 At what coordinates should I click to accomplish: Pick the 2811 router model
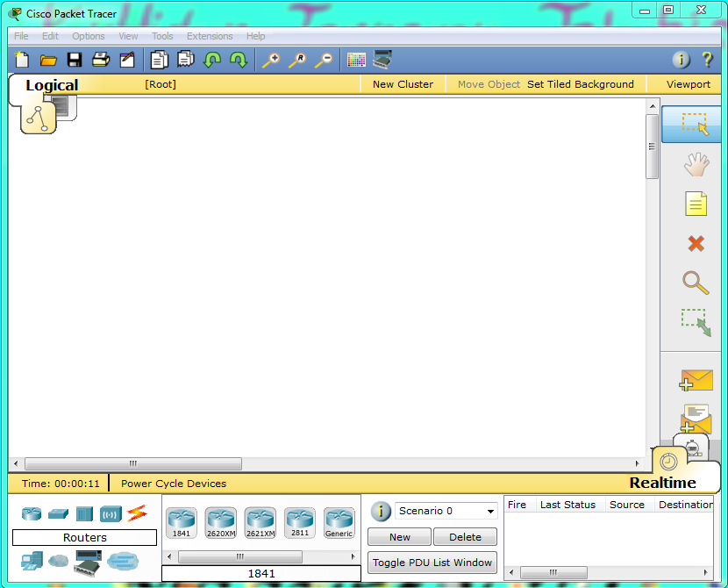[x=300, y=522]
